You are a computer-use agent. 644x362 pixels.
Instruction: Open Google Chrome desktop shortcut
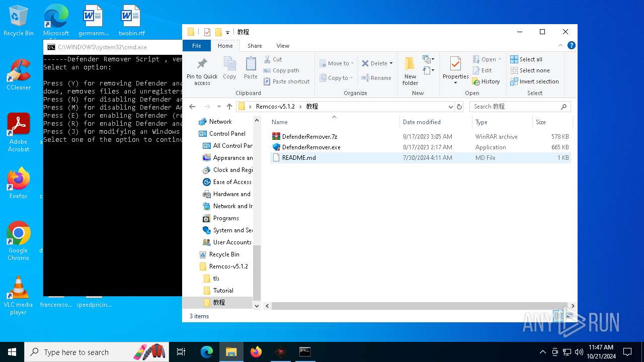(x=18, y=241)
